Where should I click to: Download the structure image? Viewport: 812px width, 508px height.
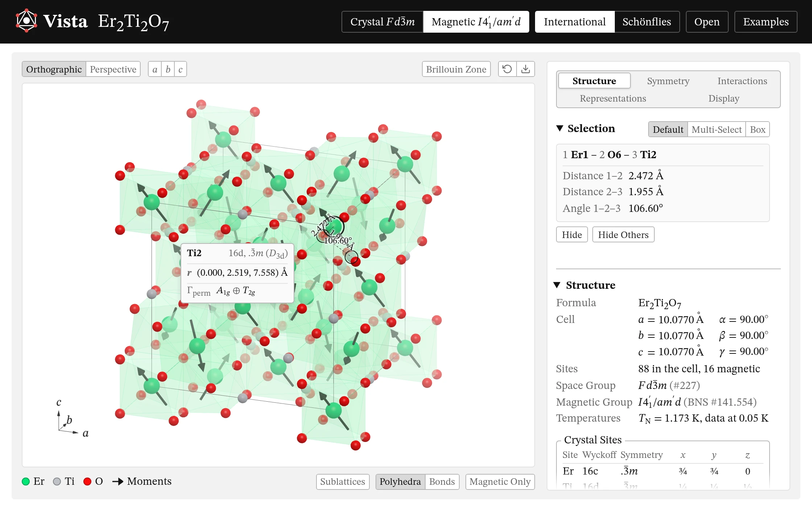pos(526,69)
